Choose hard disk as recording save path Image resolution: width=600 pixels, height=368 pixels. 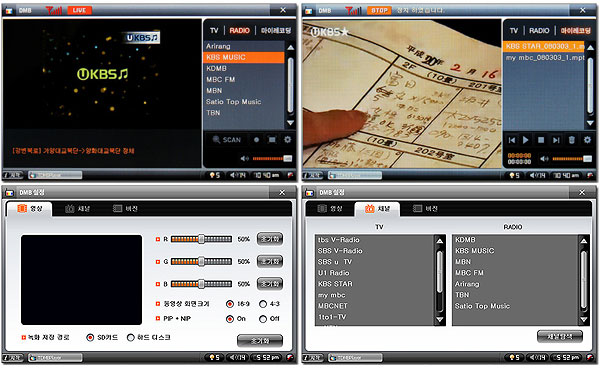[131, 337]
